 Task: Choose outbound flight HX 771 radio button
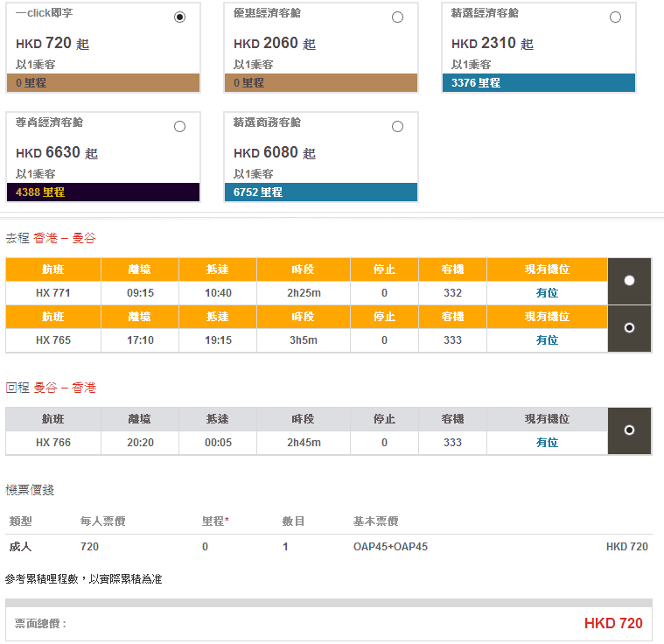tap(629, 281)
